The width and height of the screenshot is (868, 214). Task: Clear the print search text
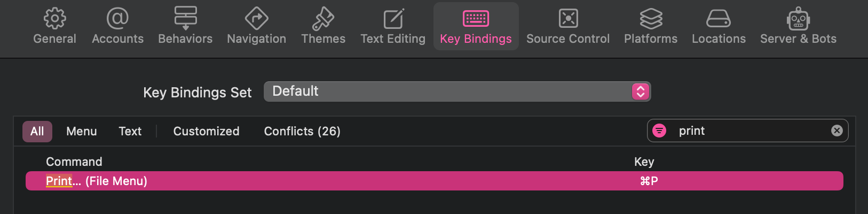click(837, 131)
